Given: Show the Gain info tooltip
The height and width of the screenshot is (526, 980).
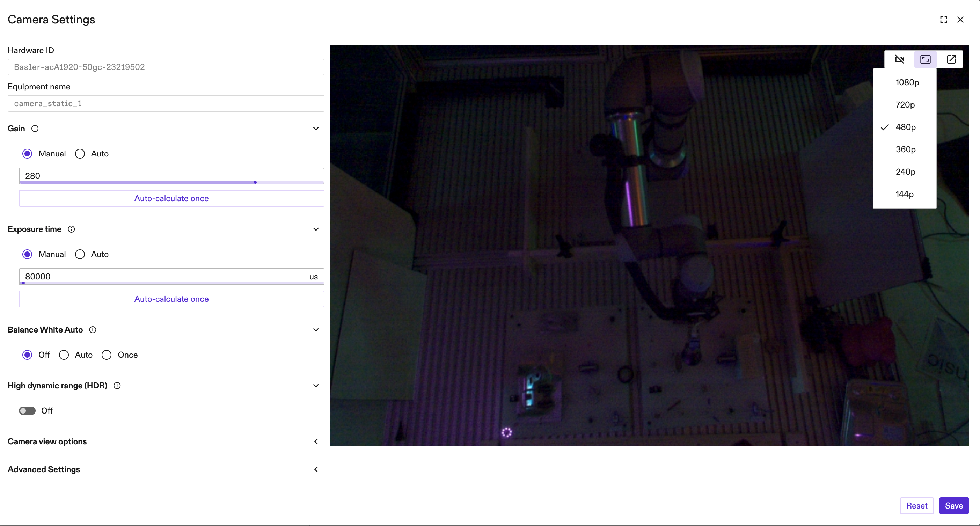Looking at the screenshot, I should click(35, 129).
